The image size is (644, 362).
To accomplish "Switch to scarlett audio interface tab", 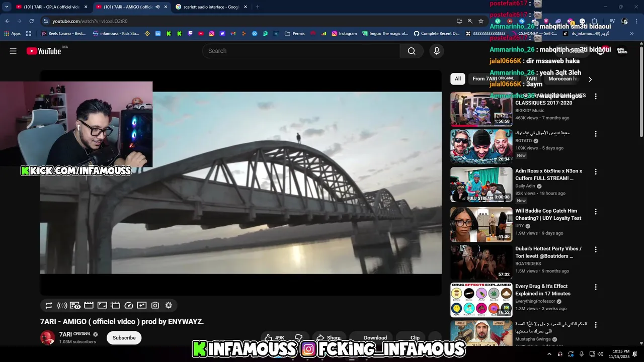I will click(x=210, y=7).
